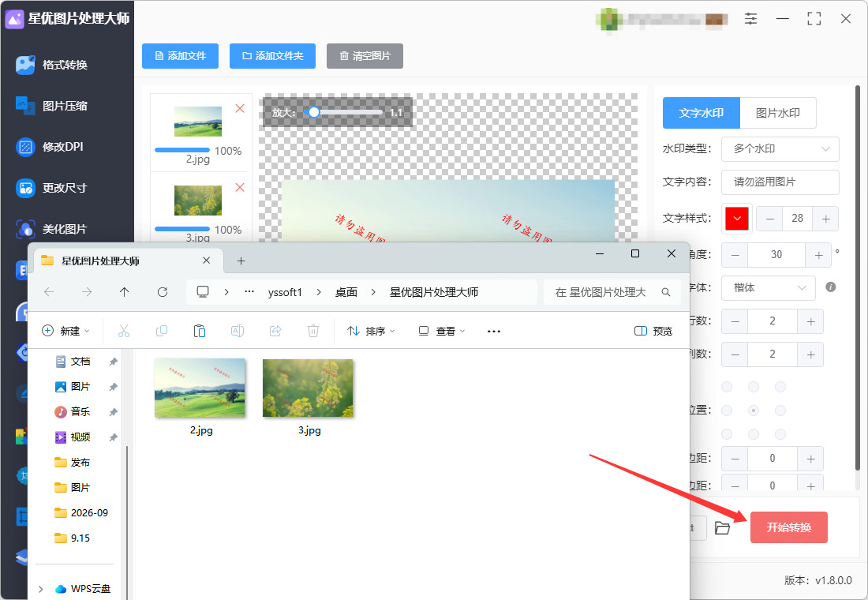Viewport: 868px width, 600px height.
Task: Select the top-center watermark position radio
Action: coord(754,387)
